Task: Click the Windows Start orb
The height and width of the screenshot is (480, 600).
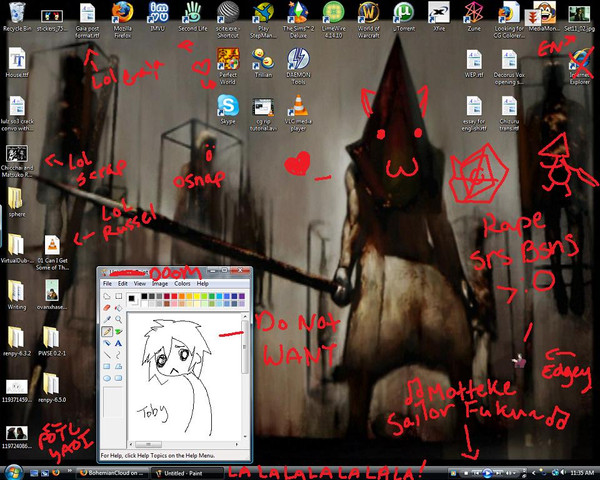Action: (x=14, y=472)
